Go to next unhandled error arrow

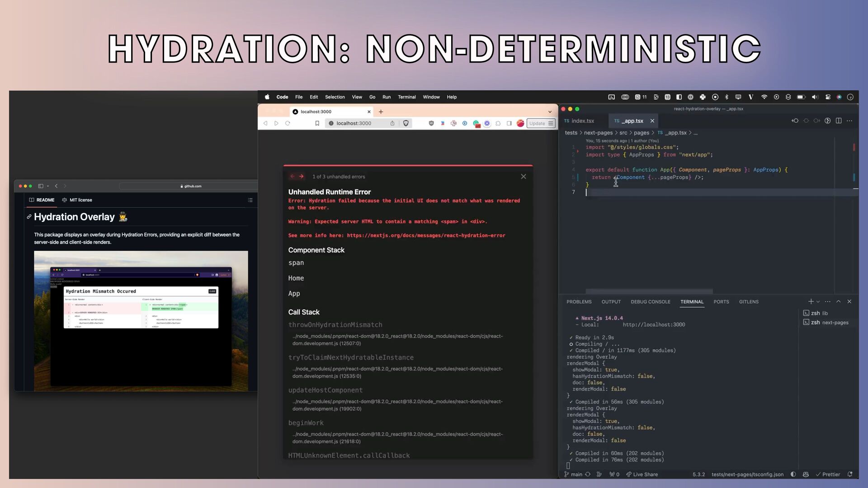[x=302, y=177]
